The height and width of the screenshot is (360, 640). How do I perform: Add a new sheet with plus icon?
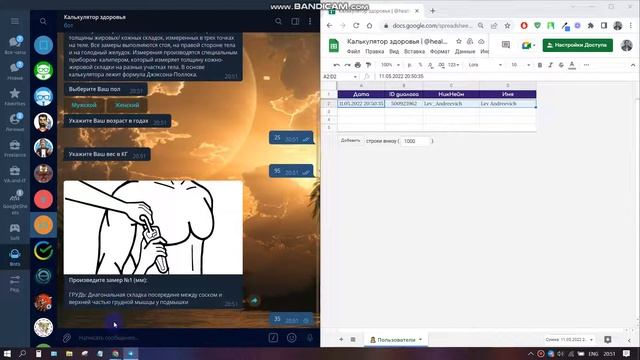(x=341, y=339)
